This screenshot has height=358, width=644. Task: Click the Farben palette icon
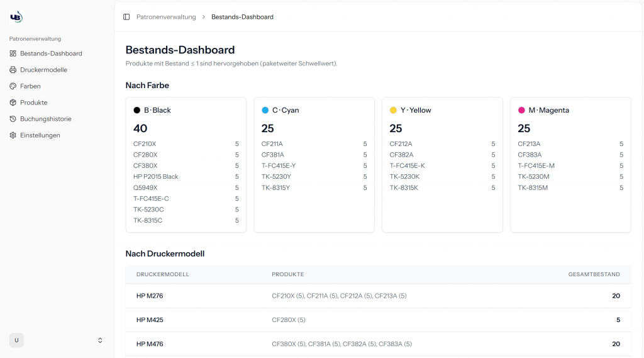tap(13, 86)
